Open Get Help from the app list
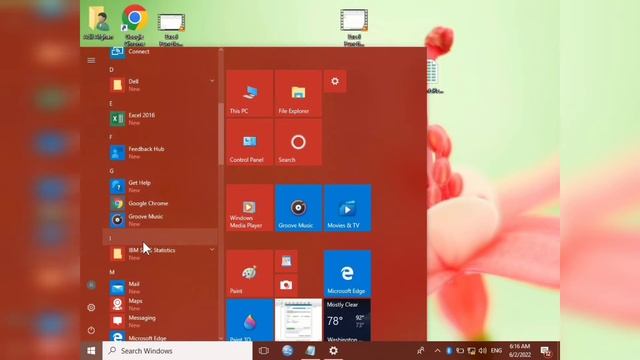Image resolution: width=640 pixels, height=360 pixels. 160,187
